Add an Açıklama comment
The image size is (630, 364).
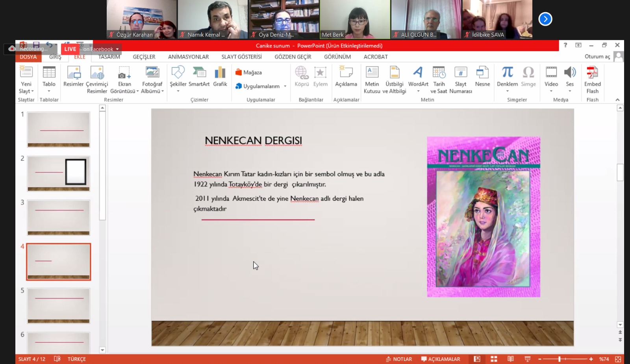346,76
